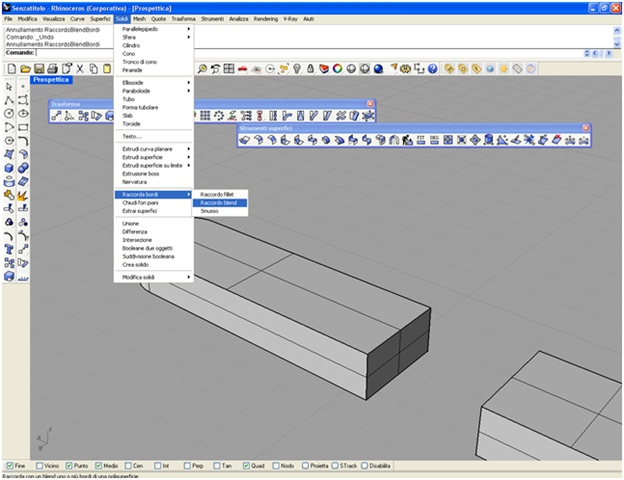Close the Strumenti superfici toolbar
624x480 pixels.
pos(586,128)
